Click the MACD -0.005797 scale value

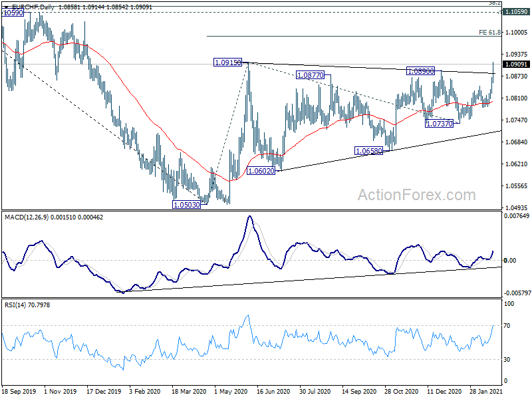click(517, 293)
